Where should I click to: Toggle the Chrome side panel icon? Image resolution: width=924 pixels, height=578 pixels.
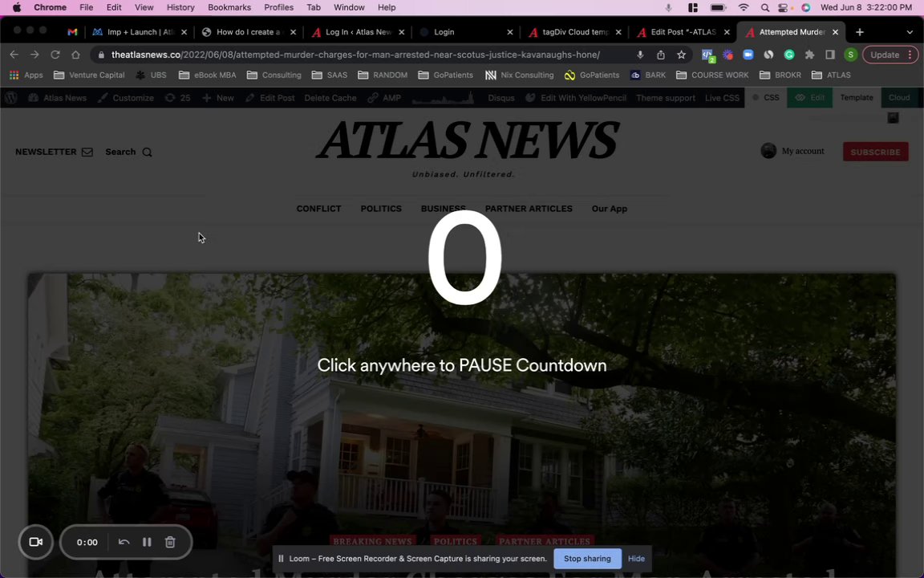(829, 55)
